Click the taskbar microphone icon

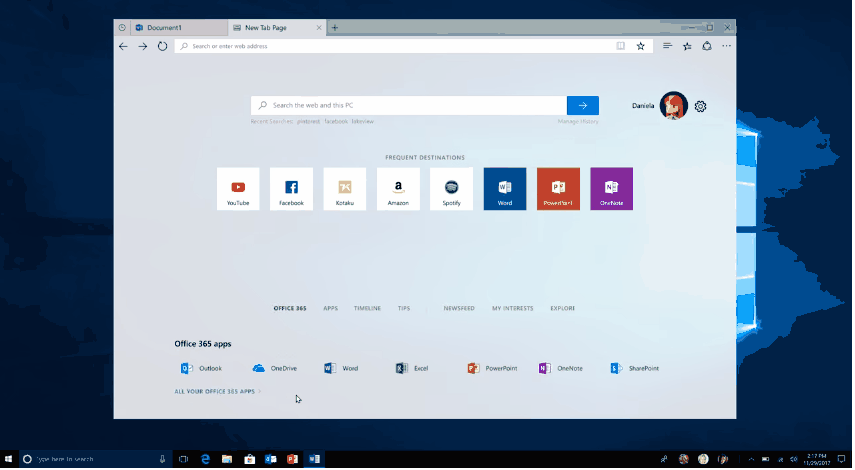162,459
